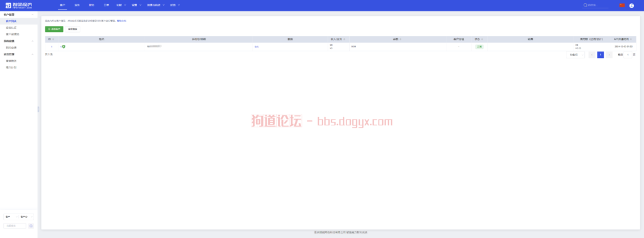The width and height of the screenshot is (644, 238).
Task: Open the blue link in the customer row
Action: click(257, 47)
